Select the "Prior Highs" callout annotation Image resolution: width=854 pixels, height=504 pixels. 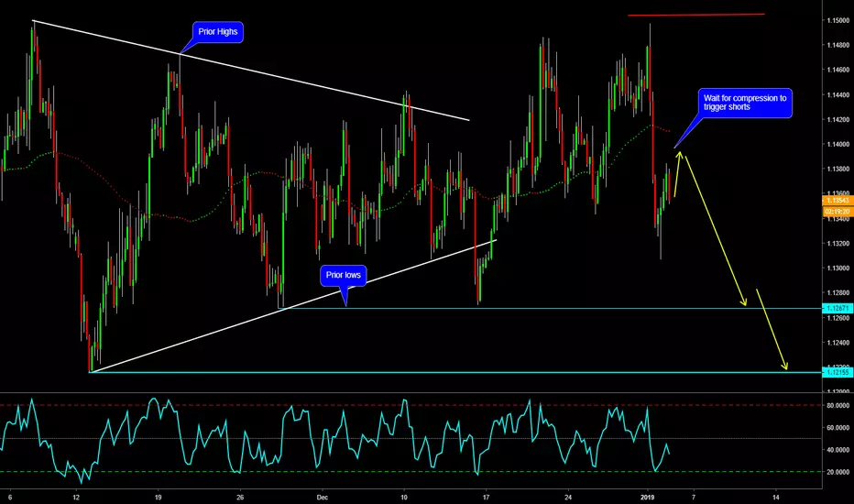coord(218,31)
